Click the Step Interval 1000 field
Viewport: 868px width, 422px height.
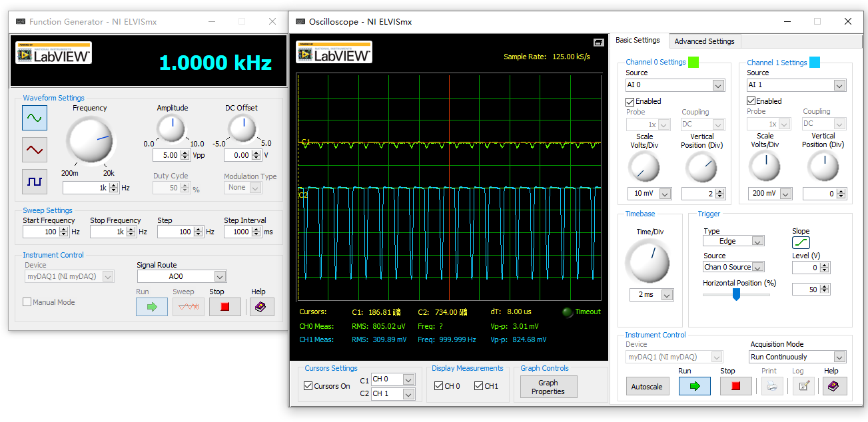[x=238, y=232]
